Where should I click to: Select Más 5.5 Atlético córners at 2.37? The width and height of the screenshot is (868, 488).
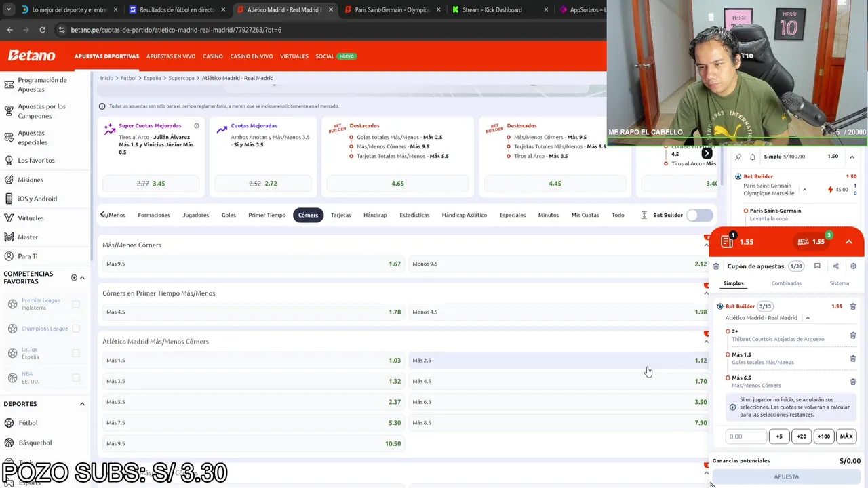click(x=252, y=402)
